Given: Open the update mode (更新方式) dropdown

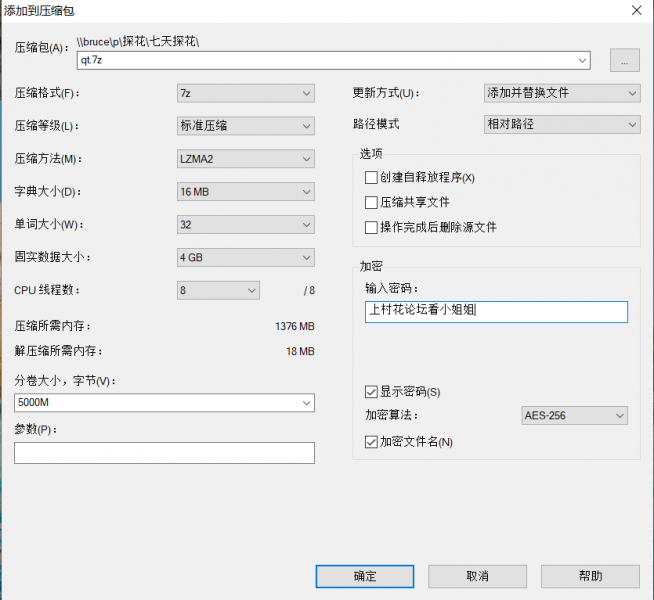Looking at the screenshot, I should pos(561,93).
